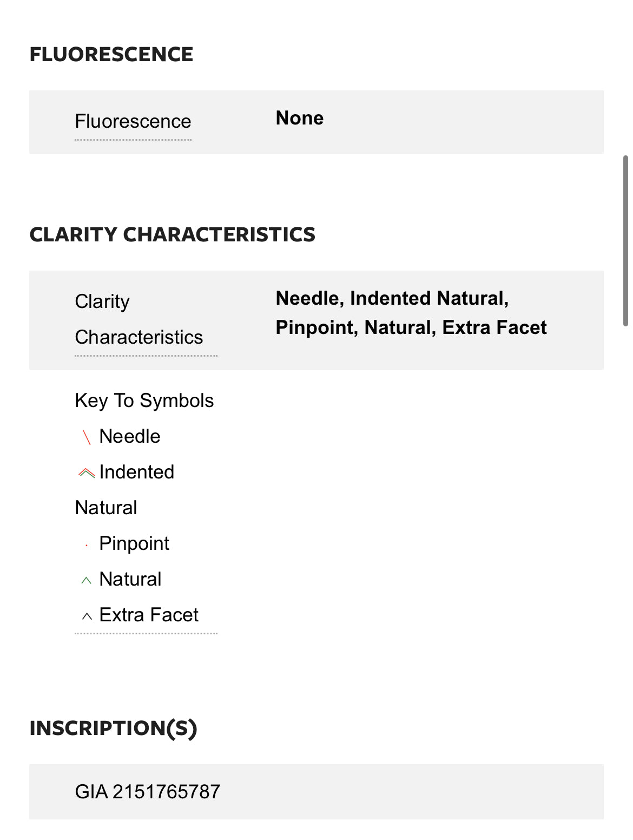
Task: Click the Indented text in symbol key
Action: point(137,472)
